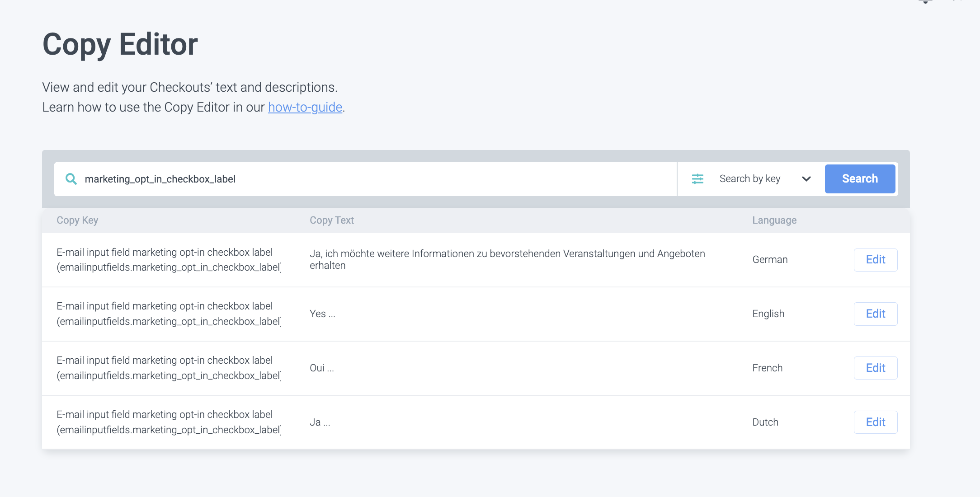980x497 pixels.
Task: Click the German row's copy key label
Action: coord(168,260)
